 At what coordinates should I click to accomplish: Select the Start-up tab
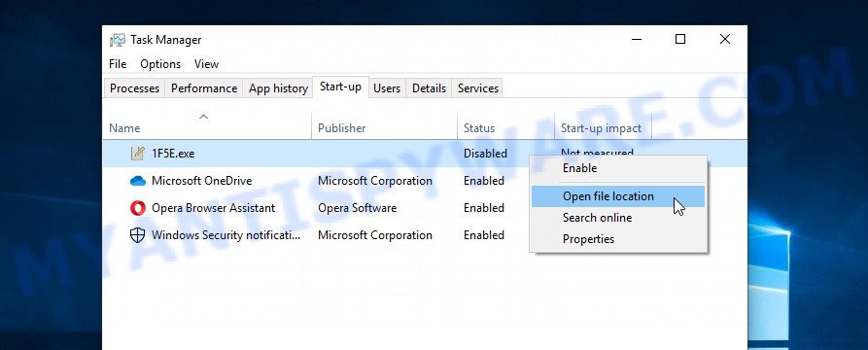tap(340, 87)
